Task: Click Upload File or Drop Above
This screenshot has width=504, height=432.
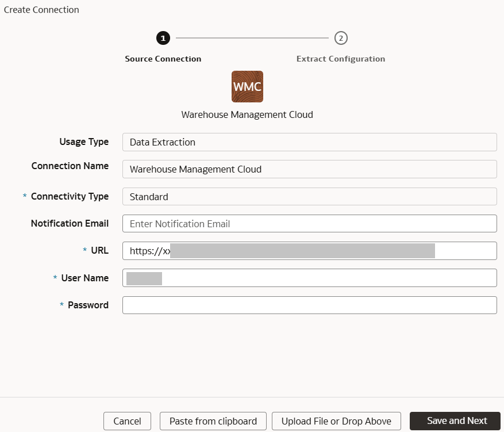Action: (x=336, y=420)
